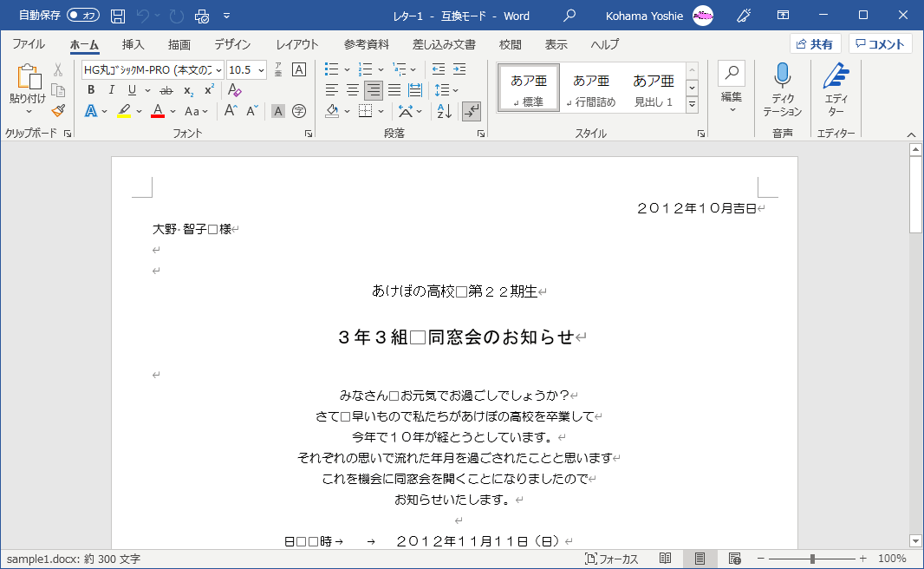
Task: Click the Clear Formatting icon
Action: [235, 89]
